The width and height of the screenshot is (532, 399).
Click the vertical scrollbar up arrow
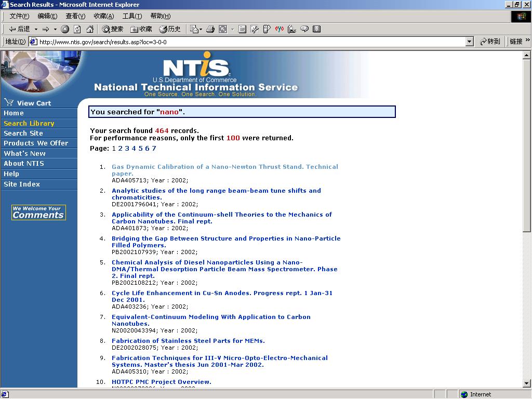tap(527, 55)
